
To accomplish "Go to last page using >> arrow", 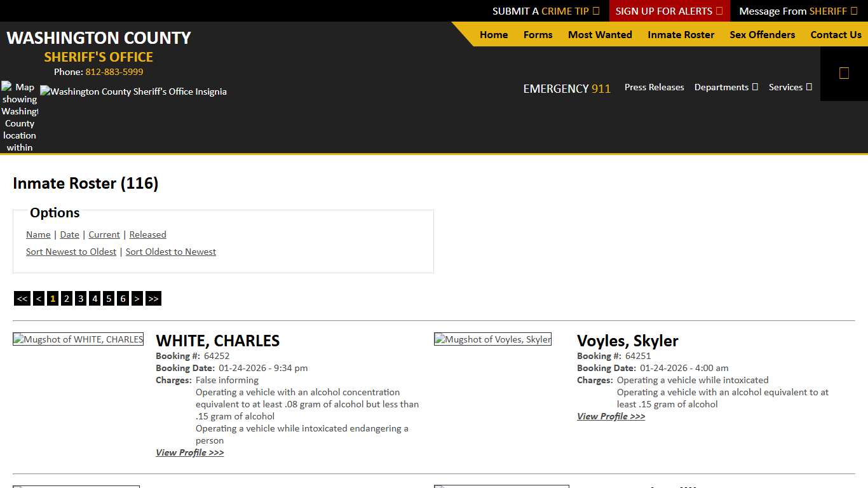I will [x=153, y=298].
